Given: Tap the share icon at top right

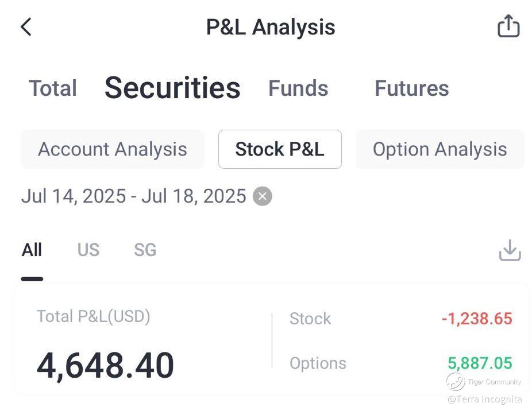Looking at the screenshot, I should (508, 26).
